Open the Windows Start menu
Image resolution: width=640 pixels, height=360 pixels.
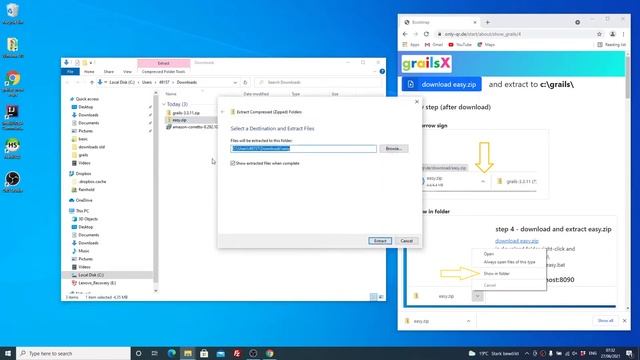pyautogui.click(x=8, y=353)
